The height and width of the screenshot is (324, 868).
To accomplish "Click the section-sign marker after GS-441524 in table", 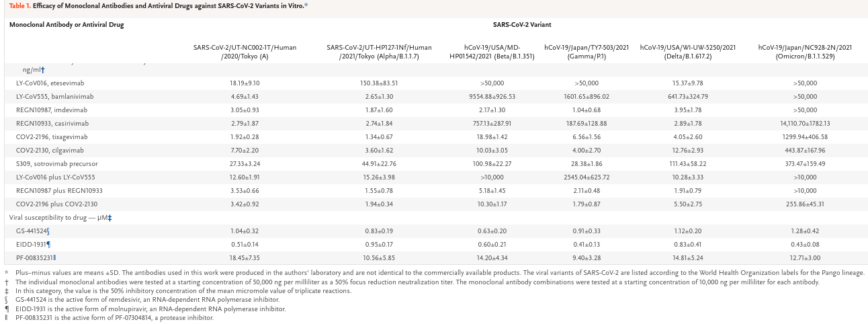I will [49, 231].
